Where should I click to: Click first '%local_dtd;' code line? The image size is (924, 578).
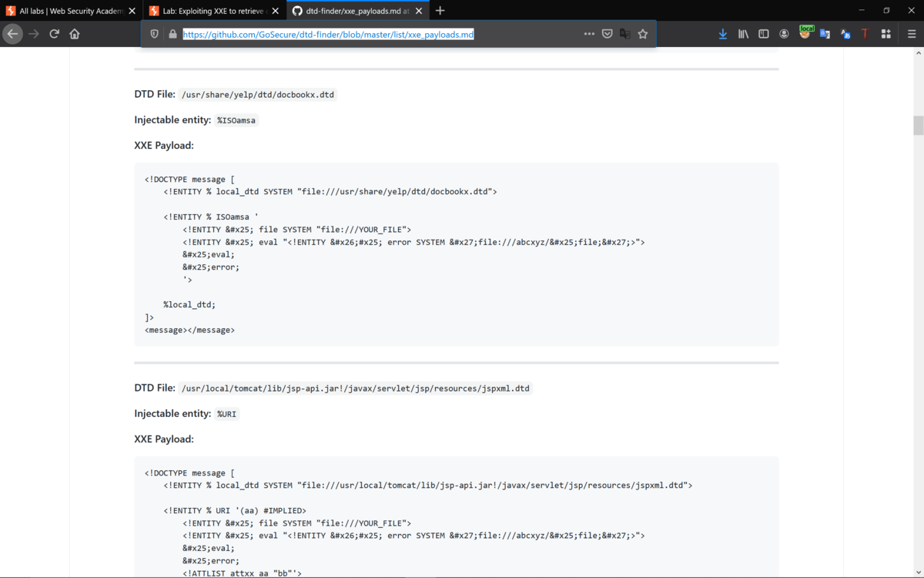[x=189, y=304]
